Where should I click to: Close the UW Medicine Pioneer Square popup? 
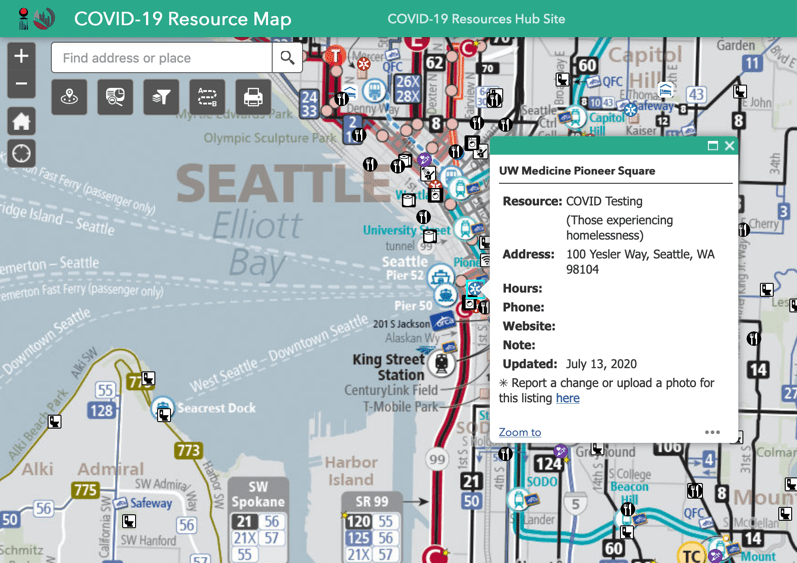pyautogui.click(x=729, y=146)
